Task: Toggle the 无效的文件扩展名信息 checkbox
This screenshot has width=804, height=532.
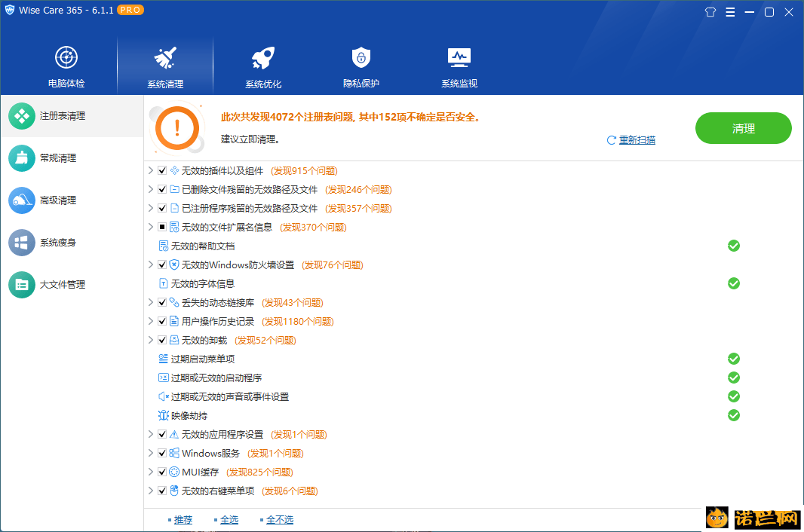Action: (162, 227)
